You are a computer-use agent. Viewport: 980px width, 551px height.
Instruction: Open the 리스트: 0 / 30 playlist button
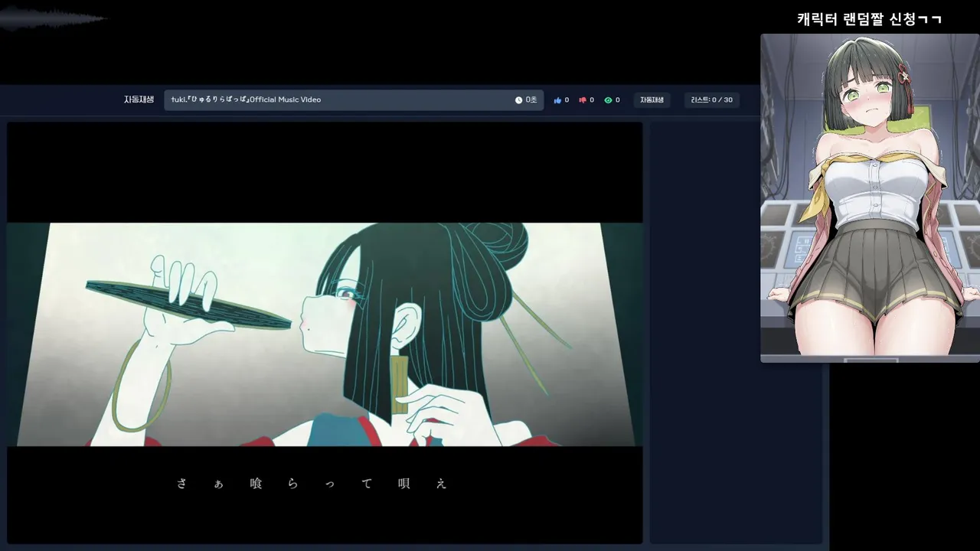click(711, 100)
